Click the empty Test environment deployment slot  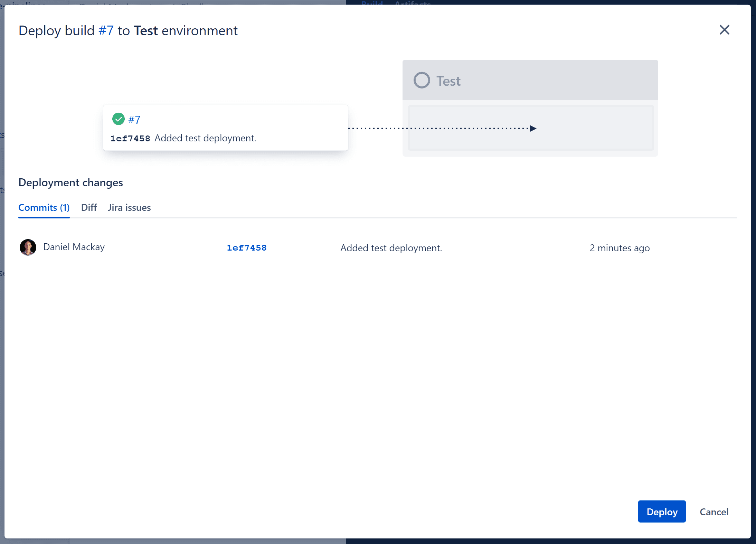click(531, 128)
